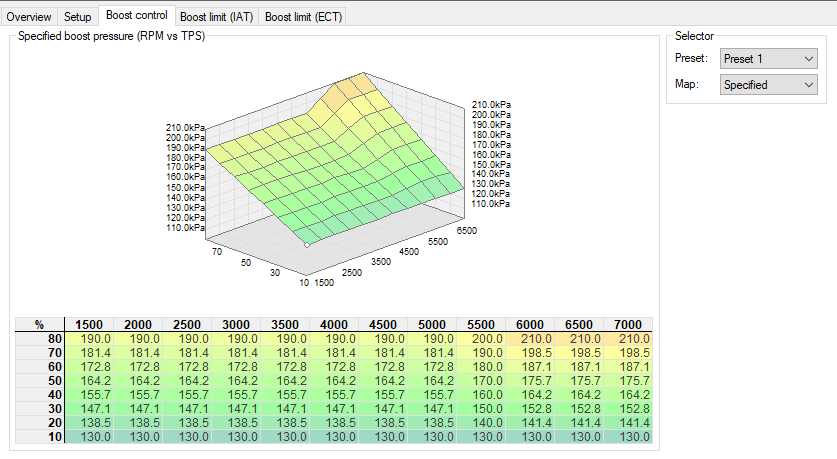837x459 pixels.
Task: Click the 138.5 cell at 20% and 3500
Action: click(x=285, y=422)
